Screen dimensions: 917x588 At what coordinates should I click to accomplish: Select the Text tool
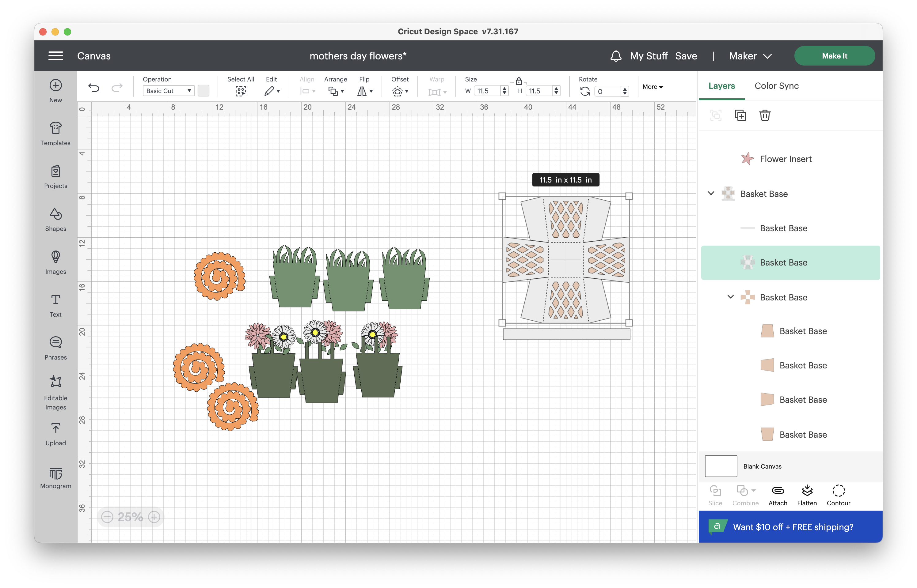pos(55,305)
